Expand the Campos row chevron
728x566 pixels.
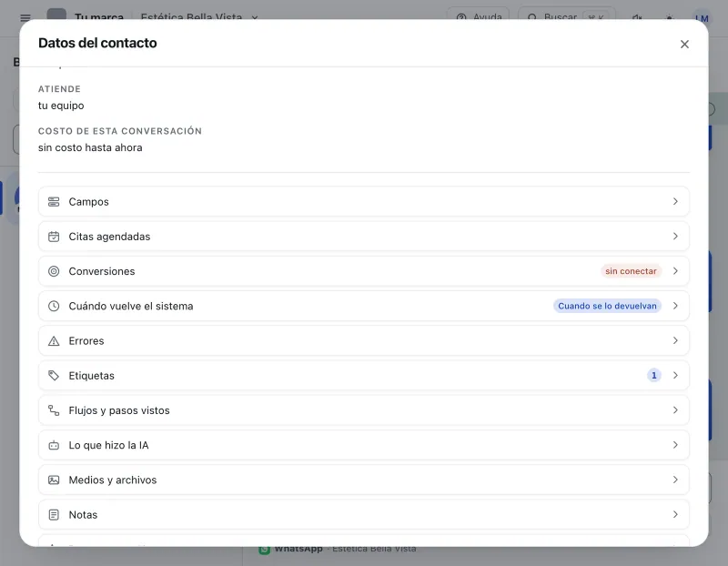click(675, 201)
